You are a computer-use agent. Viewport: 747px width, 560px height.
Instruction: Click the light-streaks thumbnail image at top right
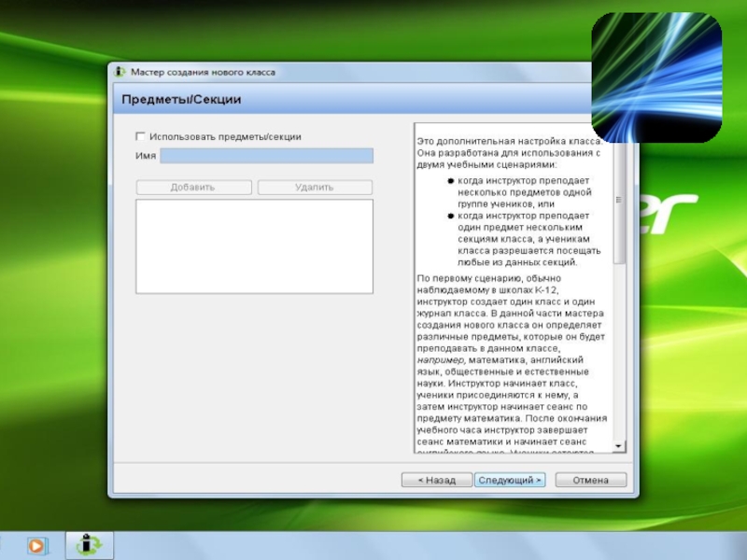click(x=656, y=78)
